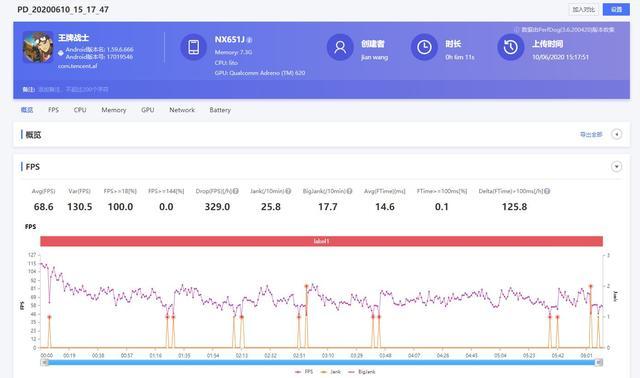Click the blue settings button top right
640x378 pixels.
(616, 9)
